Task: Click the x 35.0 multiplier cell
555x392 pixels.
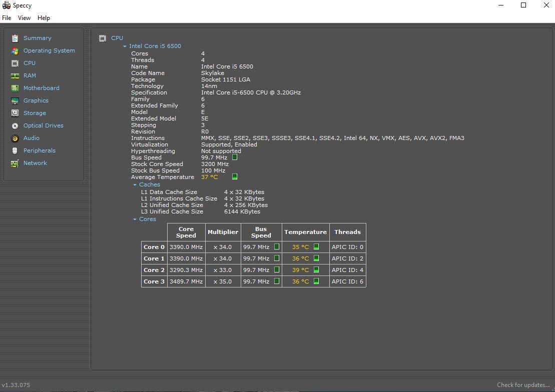Action: pos(223,281)
